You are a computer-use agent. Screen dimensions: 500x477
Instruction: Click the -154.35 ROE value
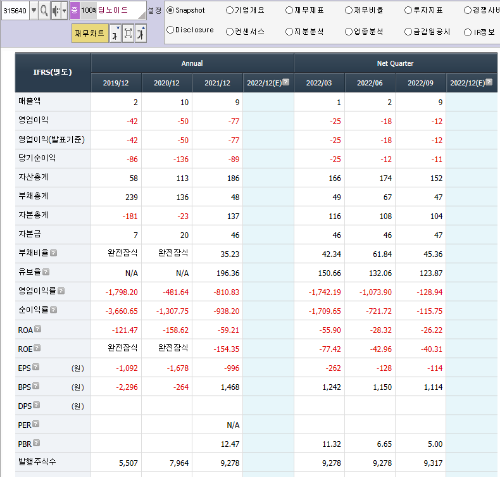(x=227, y=349)
